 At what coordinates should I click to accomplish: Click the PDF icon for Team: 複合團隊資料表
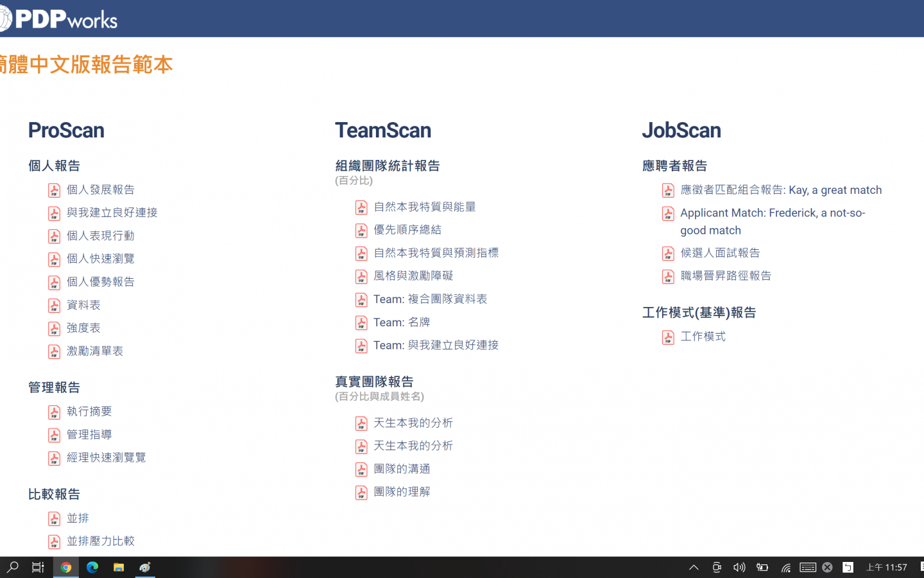[x=362, y=300]
